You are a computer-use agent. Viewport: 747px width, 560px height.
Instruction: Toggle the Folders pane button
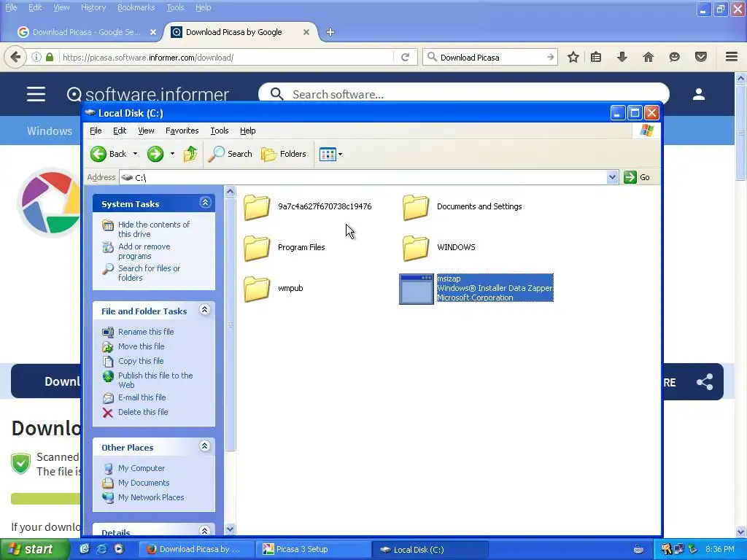pyautogui.click(x=284, y=154)
